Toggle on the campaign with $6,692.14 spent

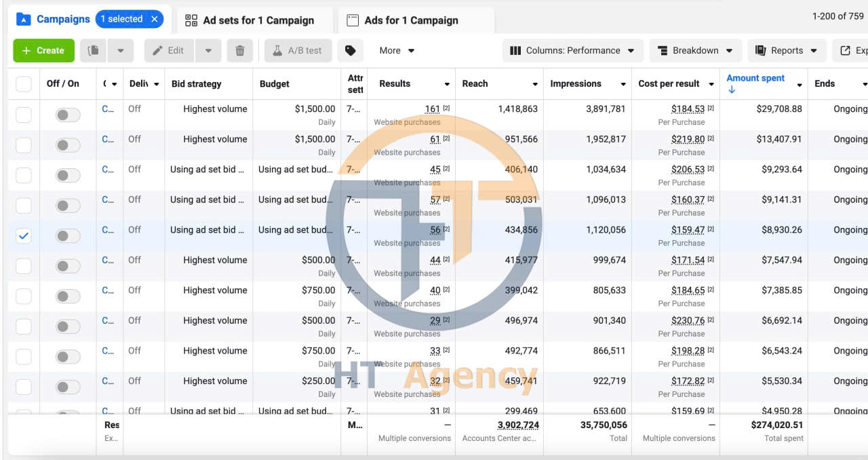(x=68, y=326)
